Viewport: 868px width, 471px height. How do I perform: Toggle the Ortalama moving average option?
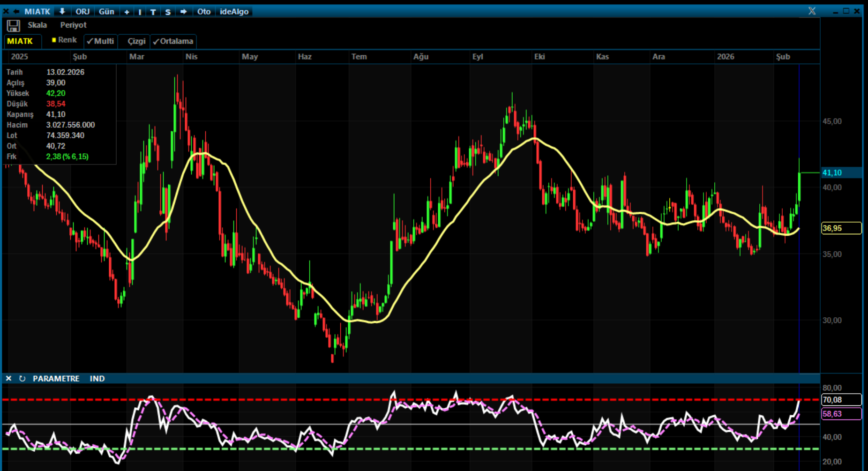pos(173,41)
